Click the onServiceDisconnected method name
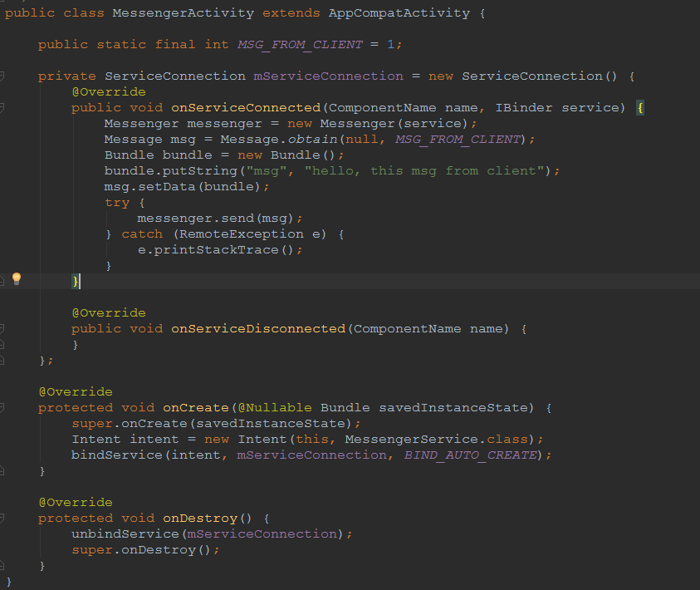The image size is (700, 590). [x=258, y=329]
